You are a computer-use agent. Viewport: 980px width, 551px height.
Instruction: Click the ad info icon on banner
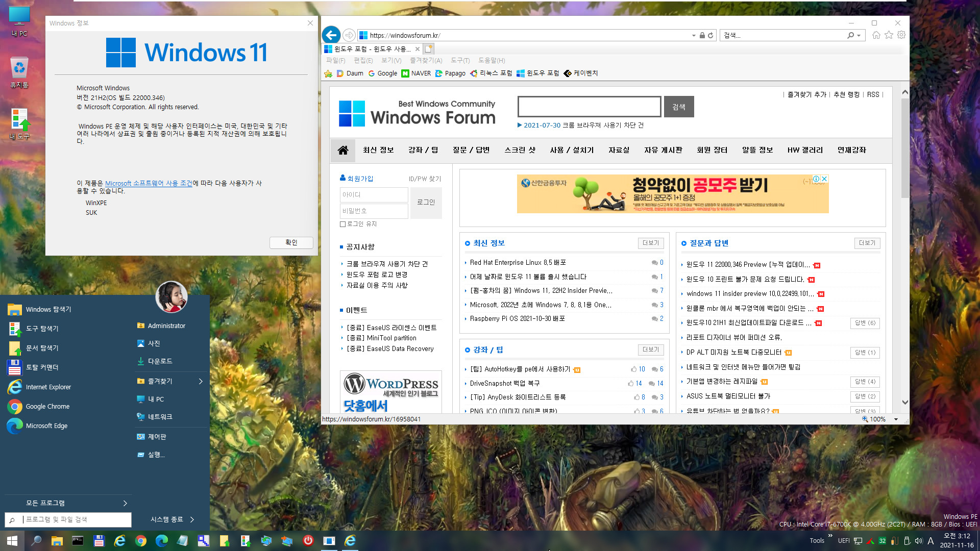tap(817, 179)
